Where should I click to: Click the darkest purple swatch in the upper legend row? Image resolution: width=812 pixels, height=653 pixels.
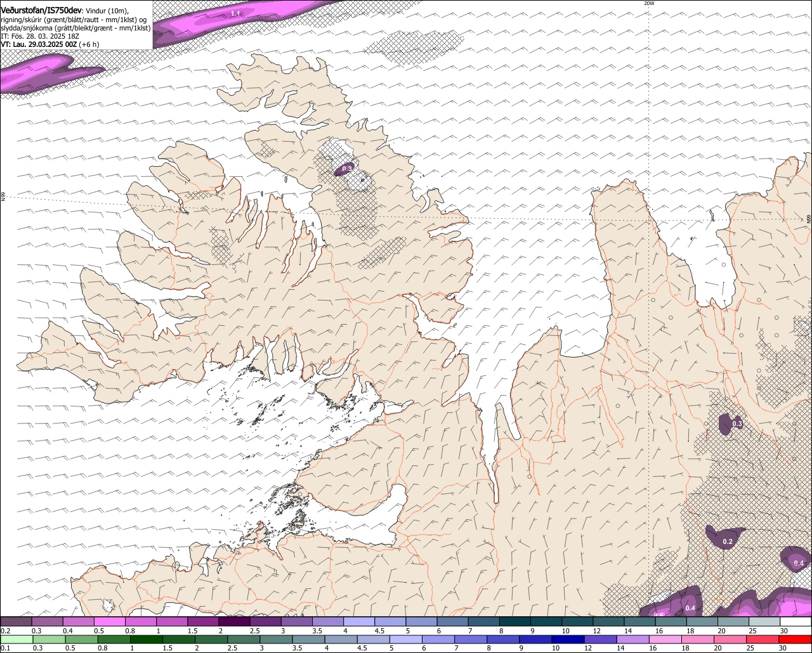click(234, 621)
